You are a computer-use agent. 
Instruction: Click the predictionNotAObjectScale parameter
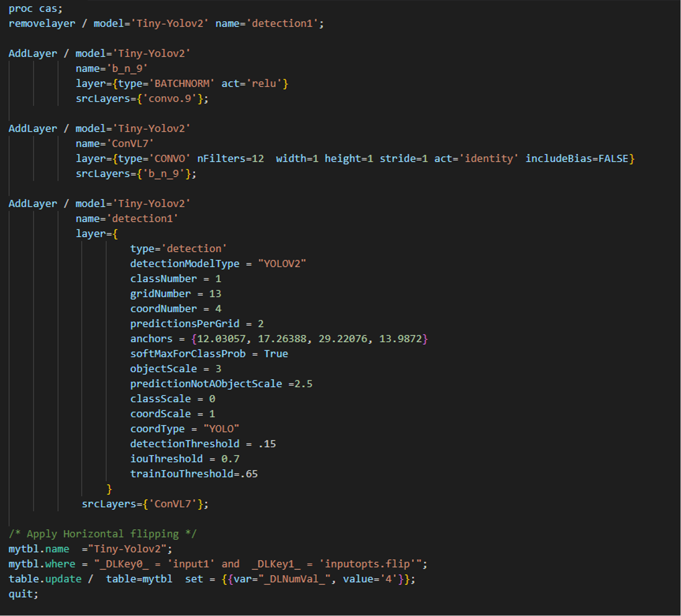click(206, 384)
